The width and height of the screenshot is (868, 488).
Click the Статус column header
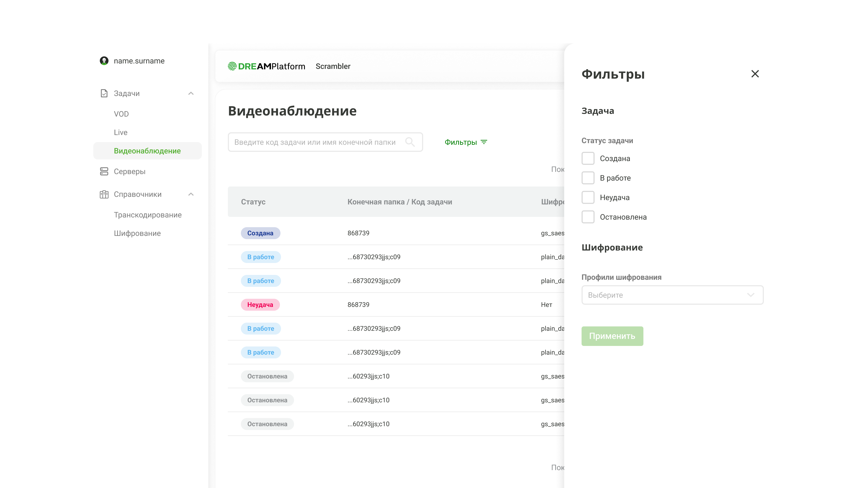pyautogui.click(x=253, y=202)
